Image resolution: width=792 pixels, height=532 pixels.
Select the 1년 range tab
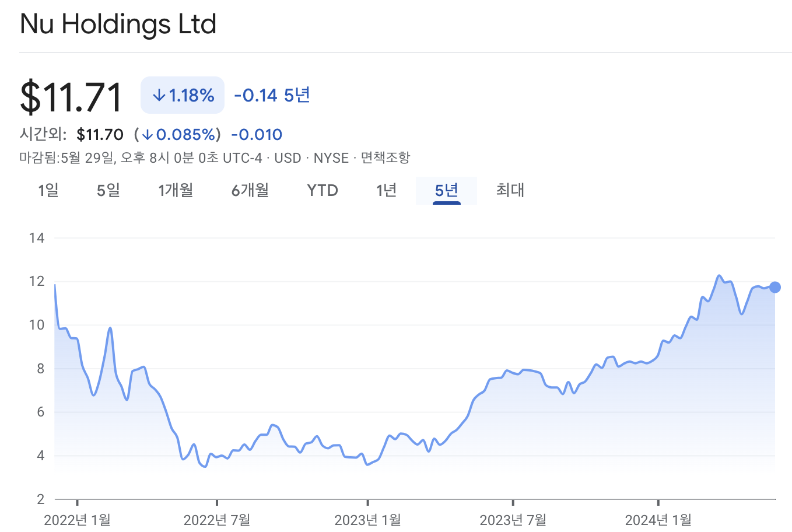386,190
